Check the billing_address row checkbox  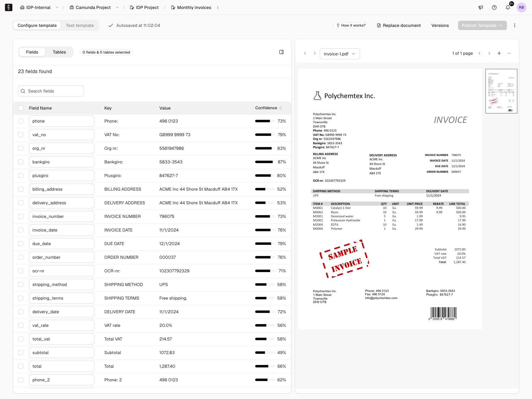(21, 189)
